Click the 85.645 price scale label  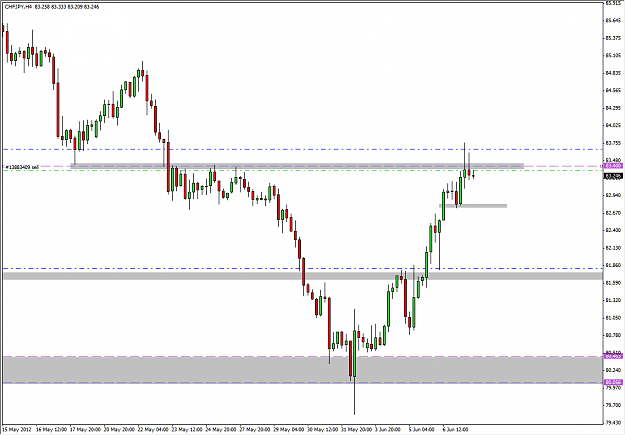[613, 20]
